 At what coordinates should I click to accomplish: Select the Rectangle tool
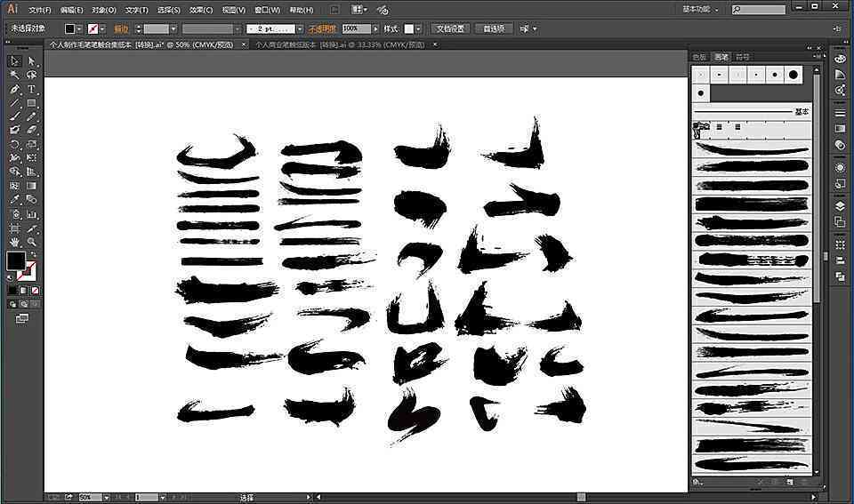32,102
